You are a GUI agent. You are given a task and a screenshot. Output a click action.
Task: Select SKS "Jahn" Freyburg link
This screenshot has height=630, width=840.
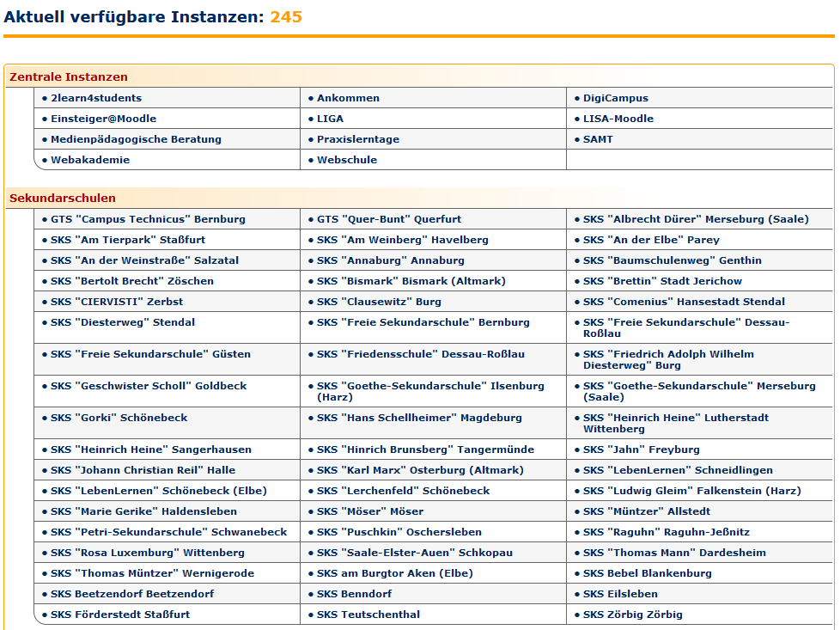[642, 450]
